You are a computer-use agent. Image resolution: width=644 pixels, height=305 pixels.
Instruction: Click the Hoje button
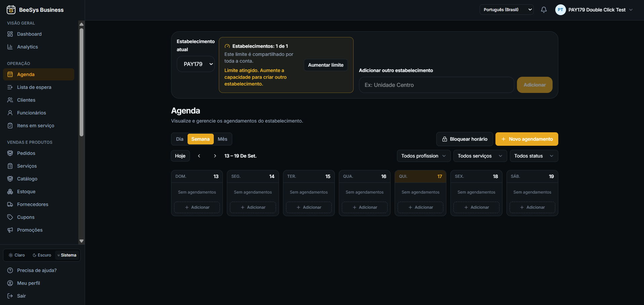point(180,156)
